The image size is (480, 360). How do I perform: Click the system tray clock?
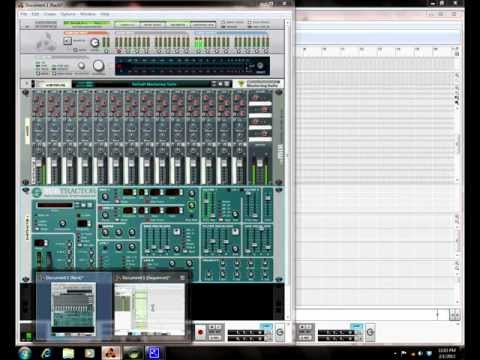(447, 353)
